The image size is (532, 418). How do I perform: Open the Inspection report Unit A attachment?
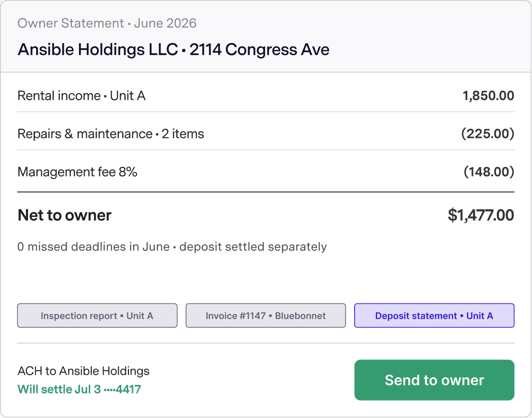[x=97, y=316]
